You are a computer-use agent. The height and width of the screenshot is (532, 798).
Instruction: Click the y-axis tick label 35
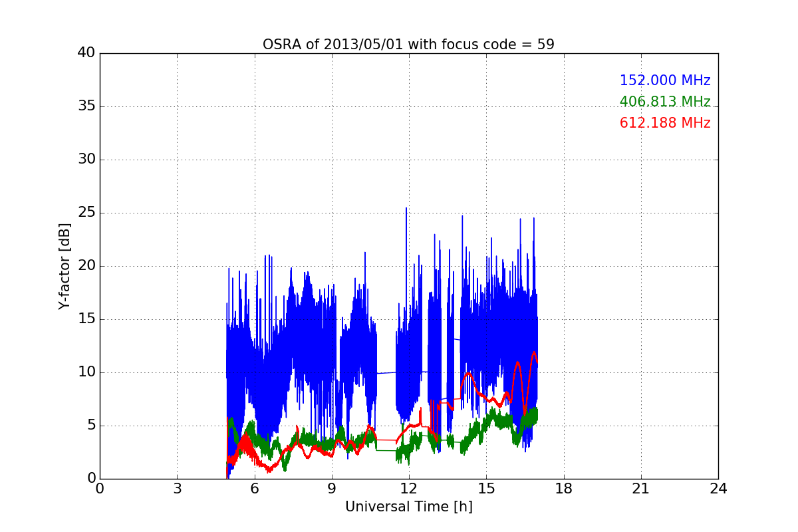point(86,106)
